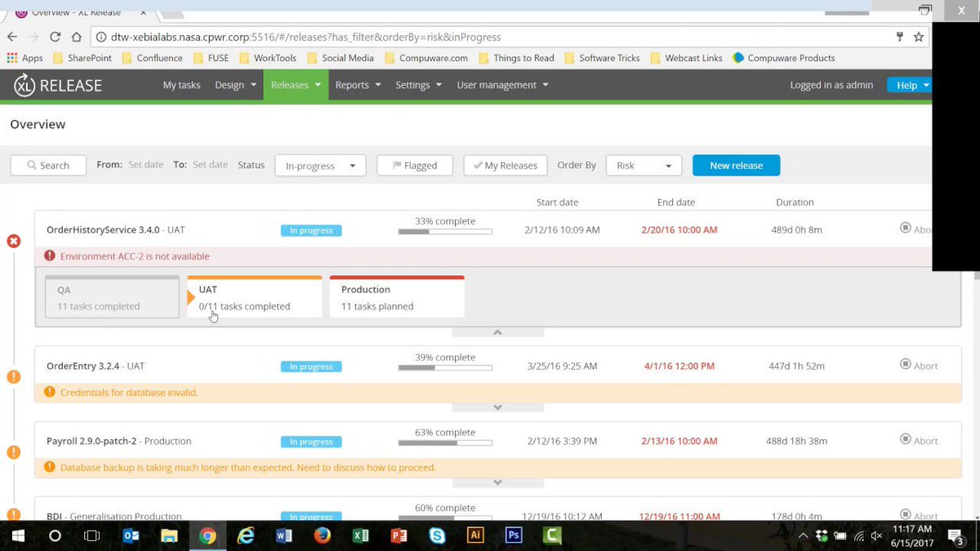980x551 pixels.
Task: Click the From Set date field
Action: pos(145,164)
